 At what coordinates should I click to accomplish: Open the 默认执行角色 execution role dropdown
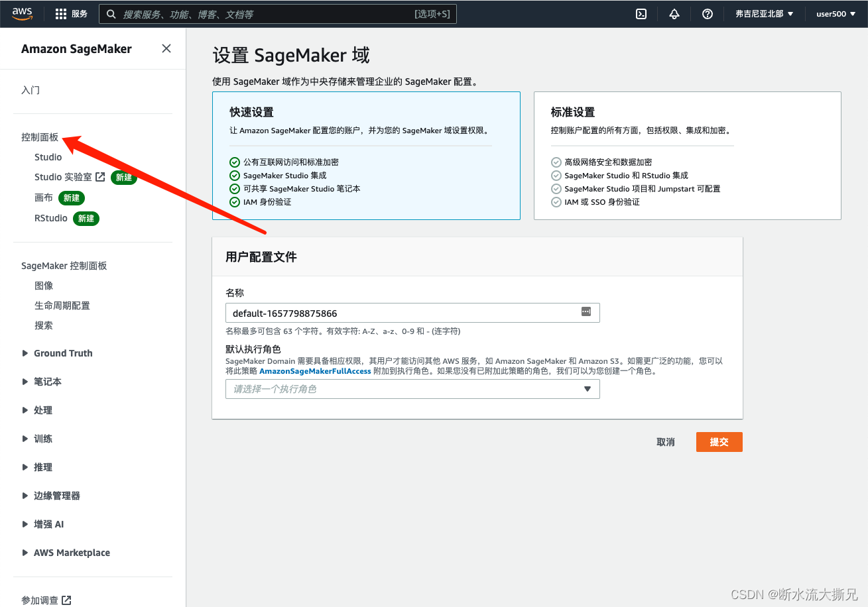[x=412, y=389]
